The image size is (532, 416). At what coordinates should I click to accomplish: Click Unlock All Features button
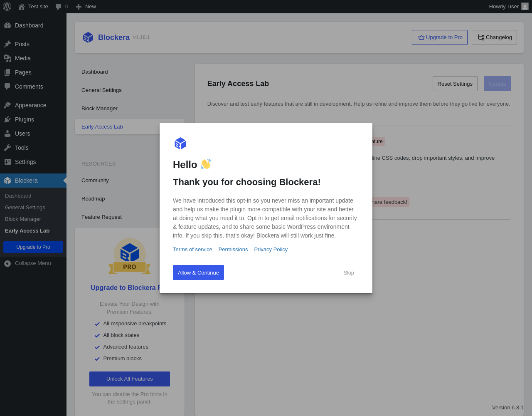click(130, 379)
